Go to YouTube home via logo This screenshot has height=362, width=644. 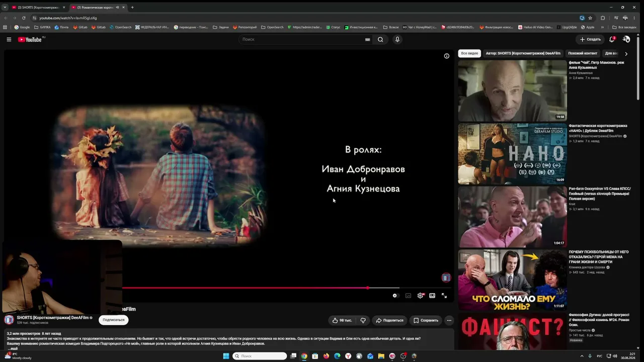[x=30, y=39]
